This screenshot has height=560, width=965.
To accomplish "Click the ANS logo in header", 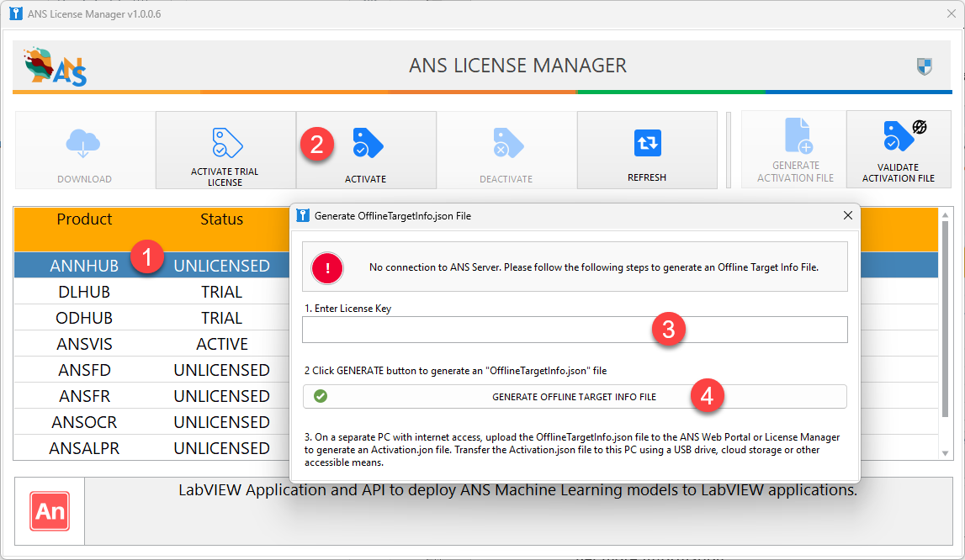I will [56, 67].
